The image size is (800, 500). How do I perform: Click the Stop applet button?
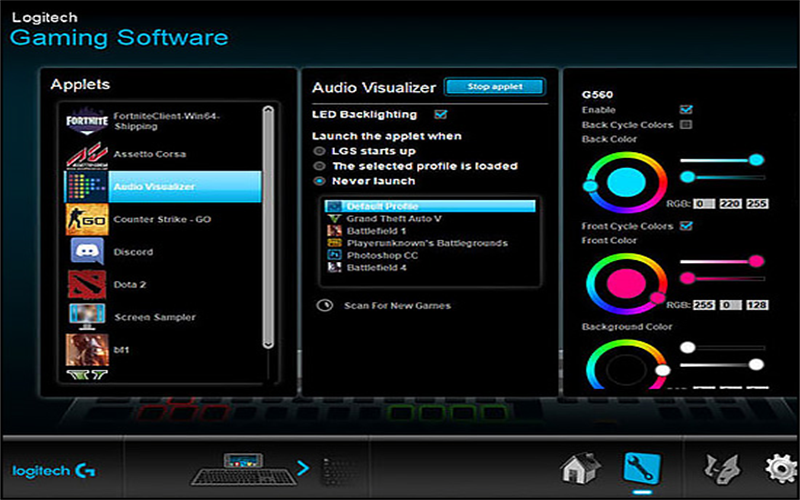coord(495,87)
